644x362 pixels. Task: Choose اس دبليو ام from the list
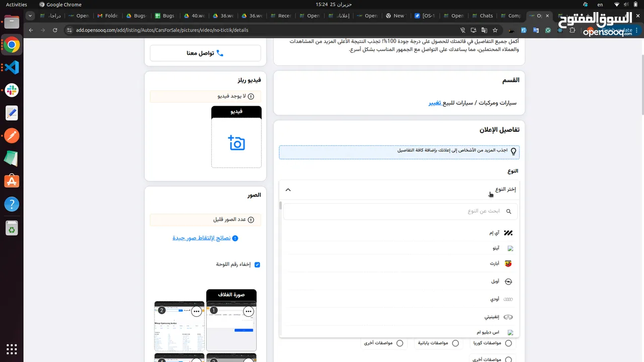point(400,332)
